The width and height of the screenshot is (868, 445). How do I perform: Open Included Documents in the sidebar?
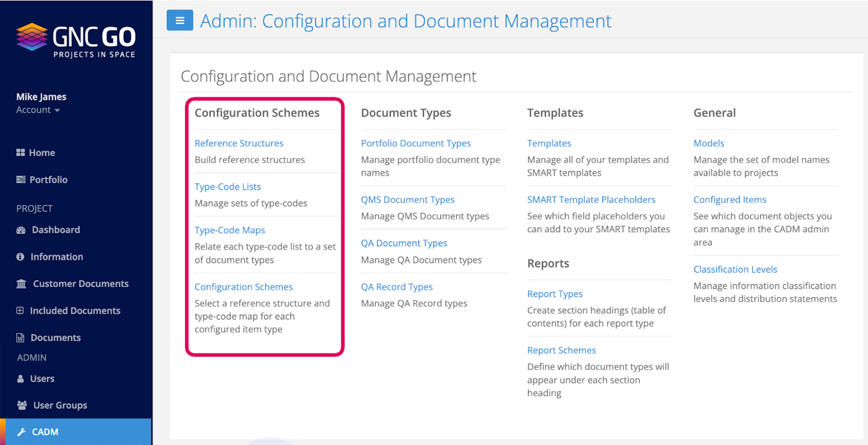click(76, 311)
